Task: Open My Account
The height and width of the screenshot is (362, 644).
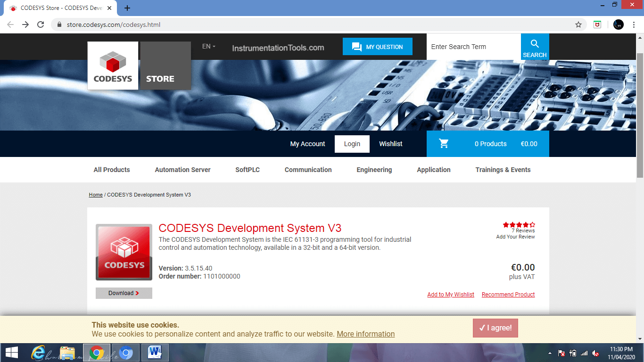Action: coord(308,144)
